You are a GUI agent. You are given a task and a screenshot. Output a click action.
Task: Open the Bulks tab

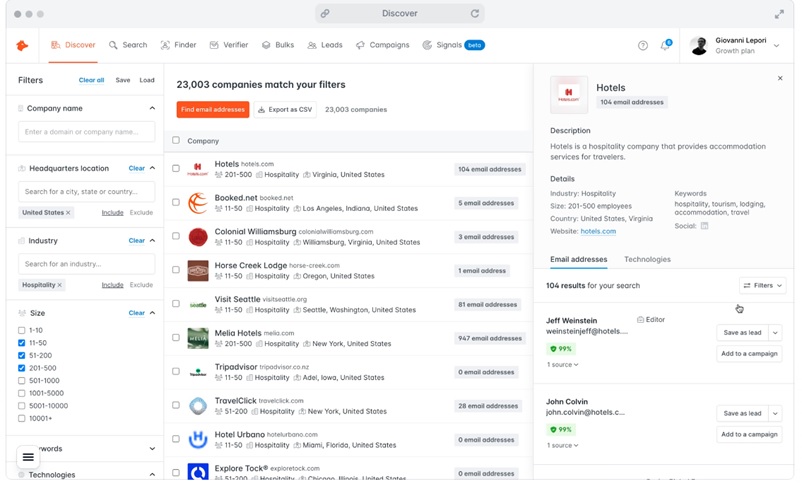[x=278, y=45]
